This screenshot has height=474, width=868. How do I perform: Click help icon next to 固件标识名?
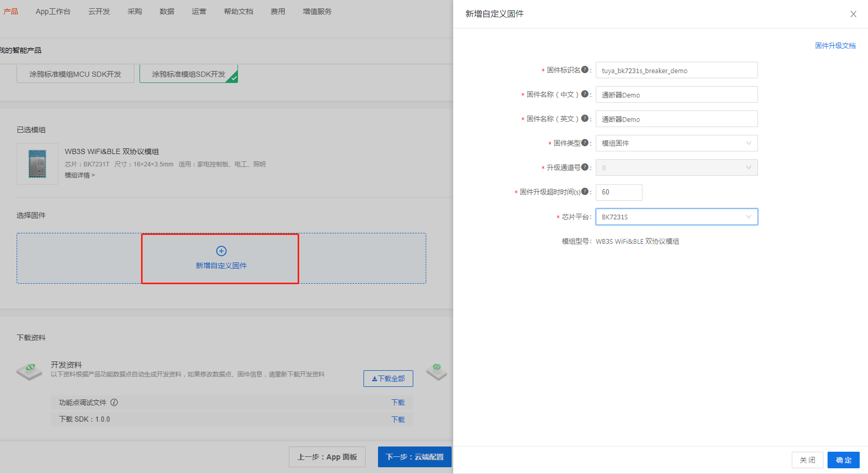(x=585, y=69)
